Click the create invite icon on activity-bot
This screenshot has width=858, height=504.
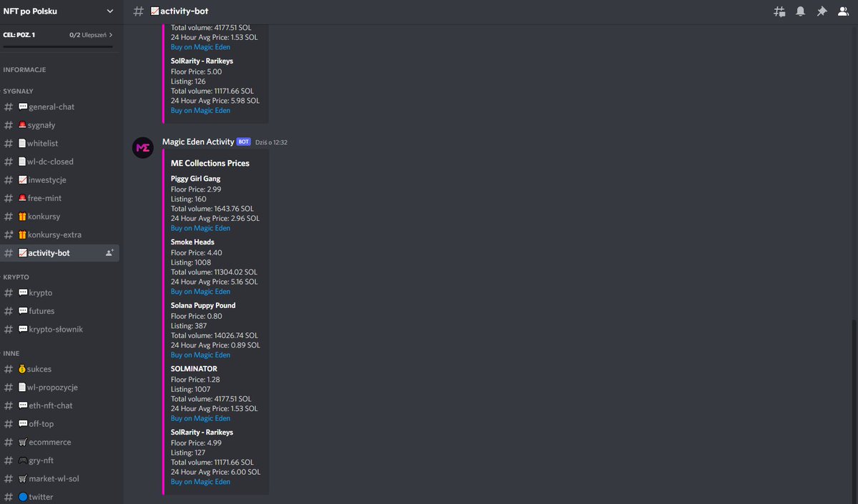(109, 253)
